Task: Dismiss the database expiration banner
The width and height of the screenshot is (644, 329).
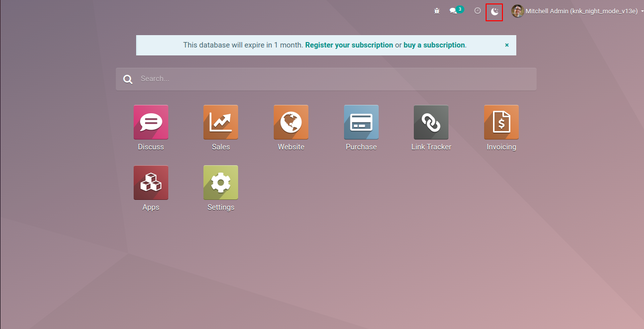Action: pyautogui.click(x=507, y=45)
